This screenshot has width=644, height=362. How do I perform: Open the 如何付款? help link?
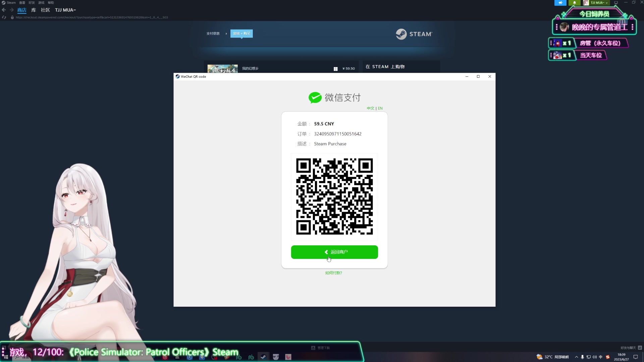[x=333, y=273]
